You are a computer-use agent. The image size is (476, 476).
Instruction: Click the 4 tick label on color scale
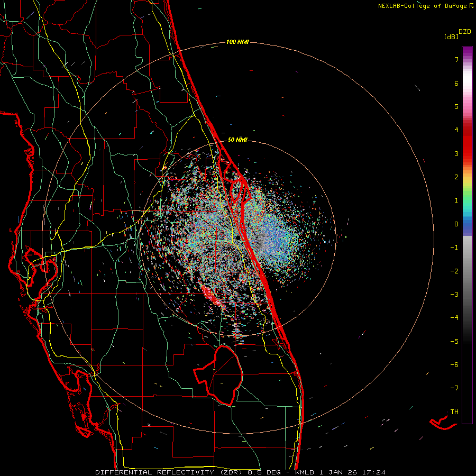coord(456,130)
